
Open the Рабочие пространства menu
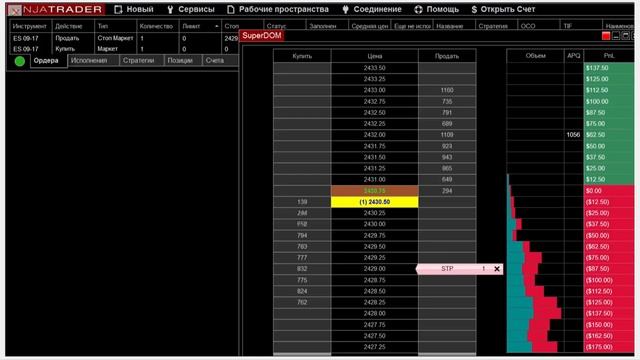(x=278, y=9)
